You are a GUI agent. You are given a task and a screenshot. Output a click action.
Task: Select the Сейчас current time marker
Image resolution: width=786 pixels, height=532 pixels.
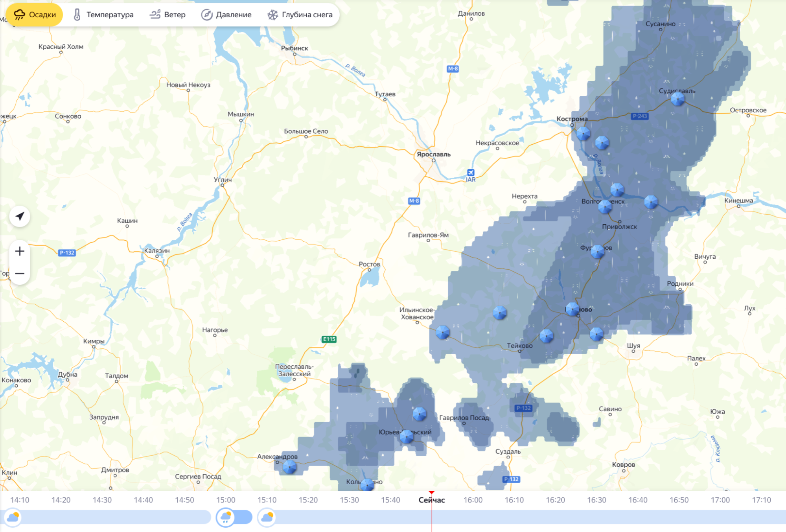(x=431, y=500)
